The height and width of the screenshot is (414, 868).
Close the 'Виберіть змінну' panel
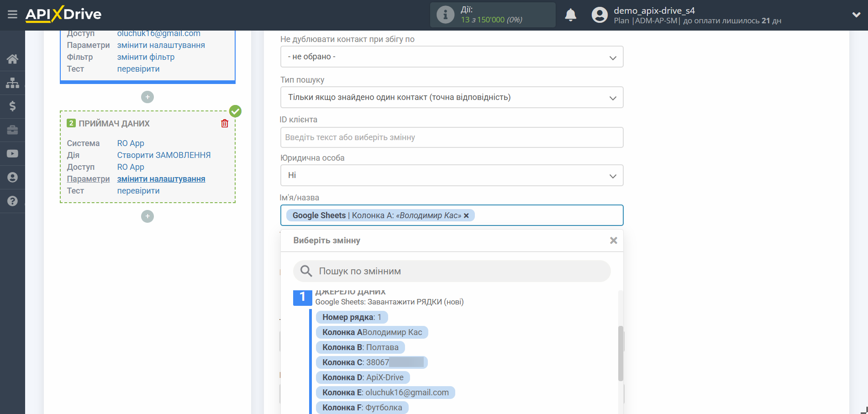pos(613,241)
